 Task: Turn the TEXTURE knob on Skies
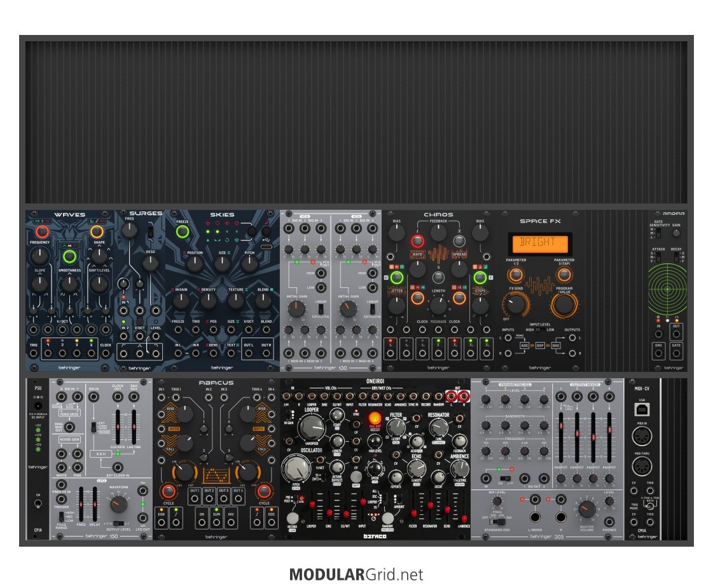coord(235,301)
